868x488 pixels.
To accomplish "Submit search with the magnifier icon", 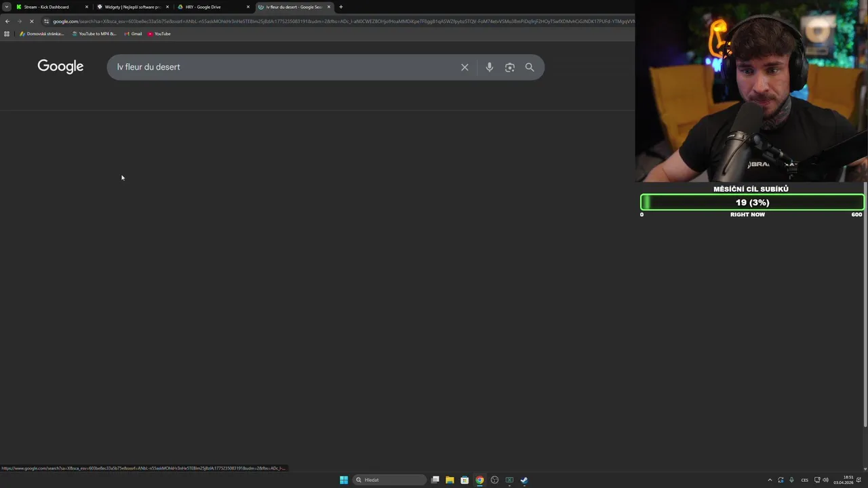I will (x=530, y=67).
